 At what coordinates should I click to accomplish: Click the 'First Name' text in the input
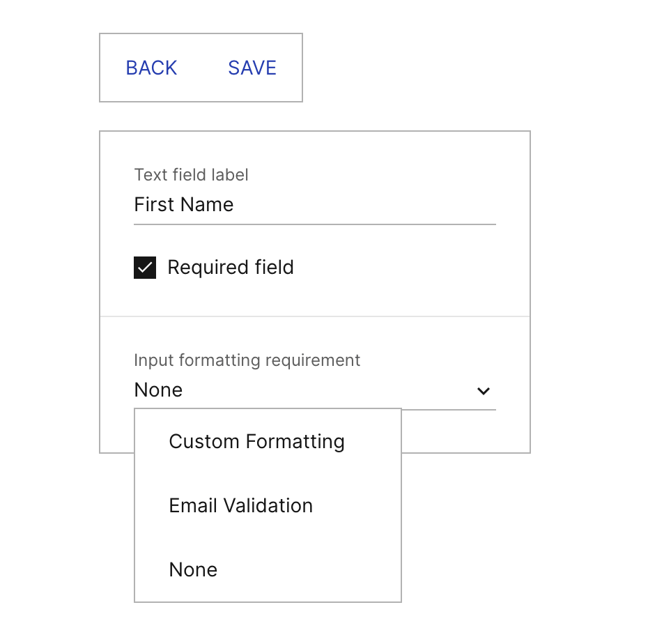click(184, 205)
